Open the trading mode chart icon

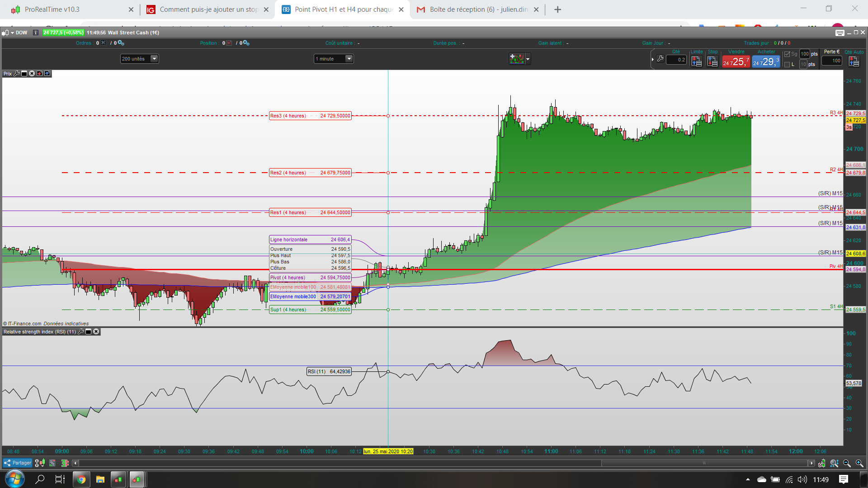click(516, 59)
